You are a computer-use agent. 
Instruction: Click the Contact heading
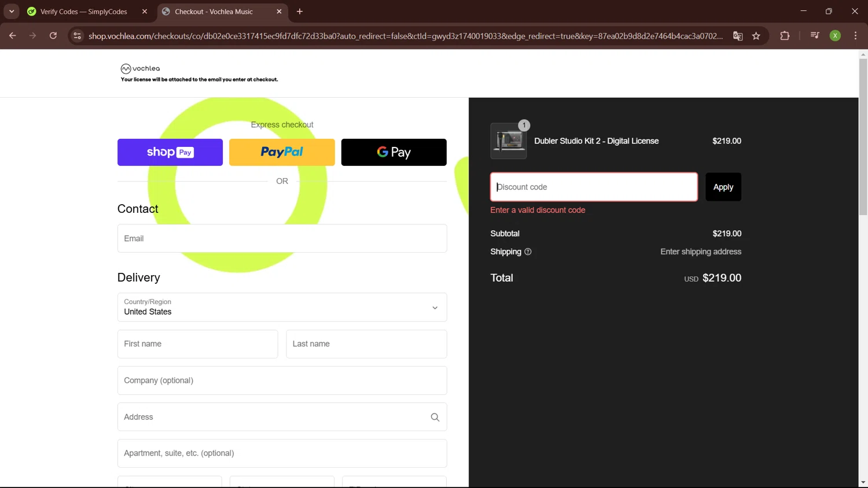tap(138, 209)
